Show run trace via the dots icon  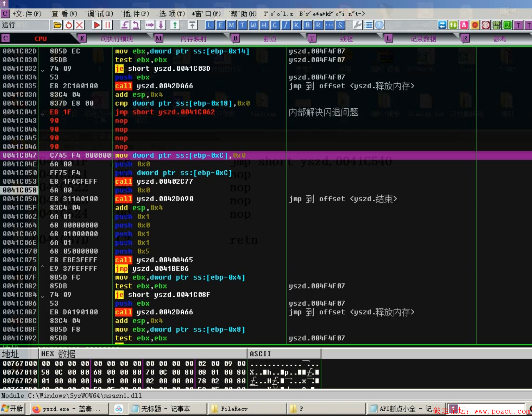329,25
